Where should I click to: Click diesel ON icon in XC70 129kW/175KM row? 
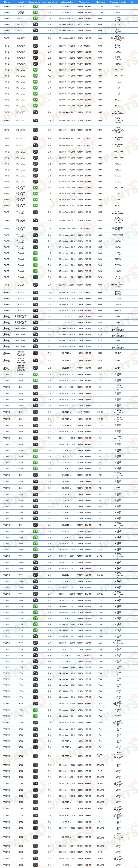35,852
